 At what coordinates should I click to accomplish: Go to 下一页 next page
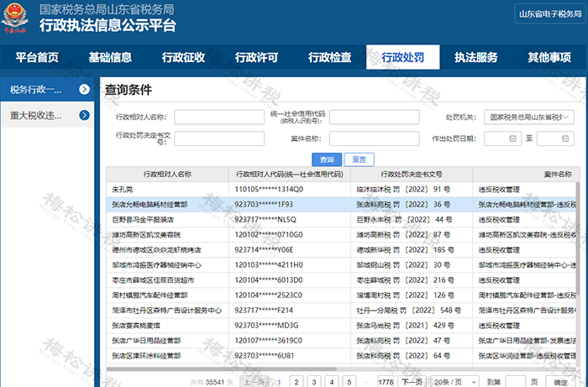pos(412,382)
